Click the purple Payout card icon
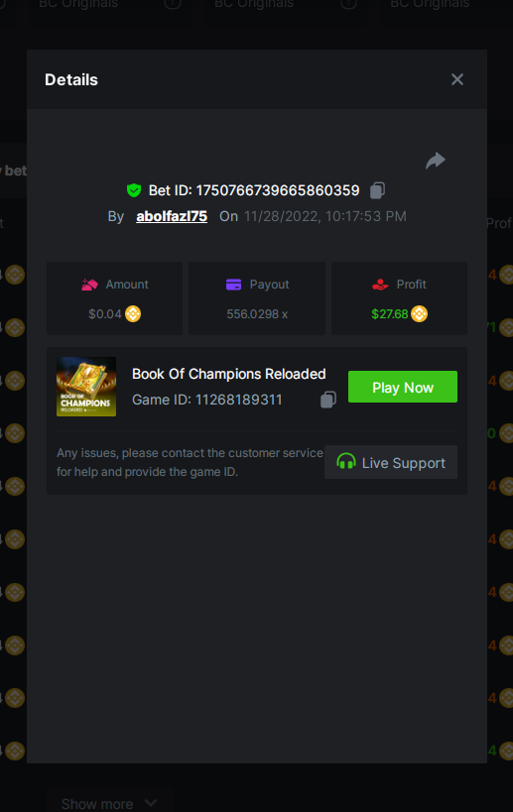 pyautogui.click(x=234, y=285)
